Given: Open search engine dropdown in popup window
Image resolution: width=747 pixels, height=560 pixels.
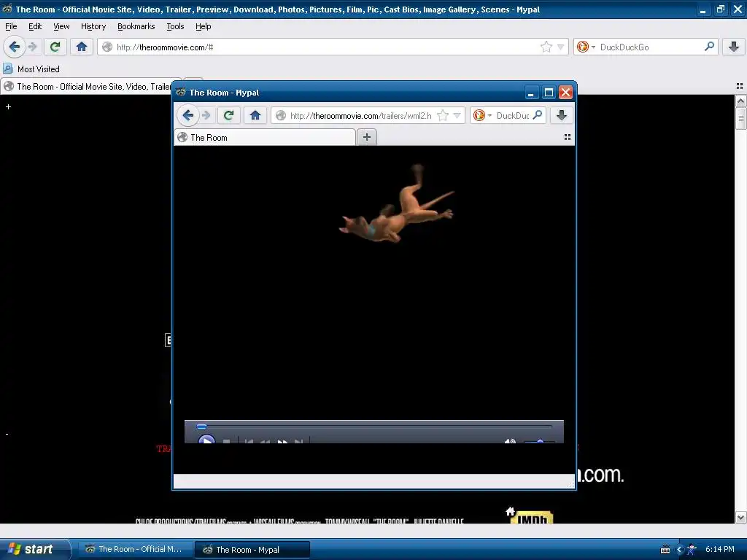Looking at the screenshot, I should click(x=489, y=116).
